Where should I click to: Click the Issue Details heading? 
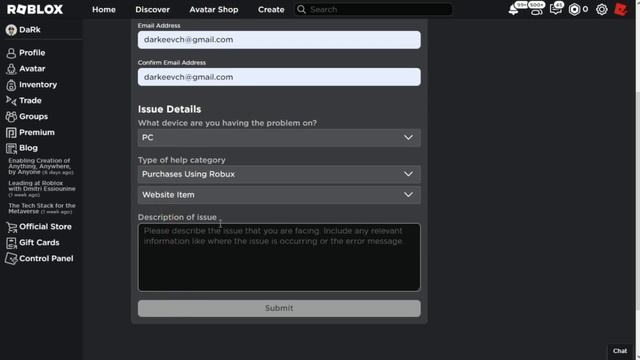169,109
